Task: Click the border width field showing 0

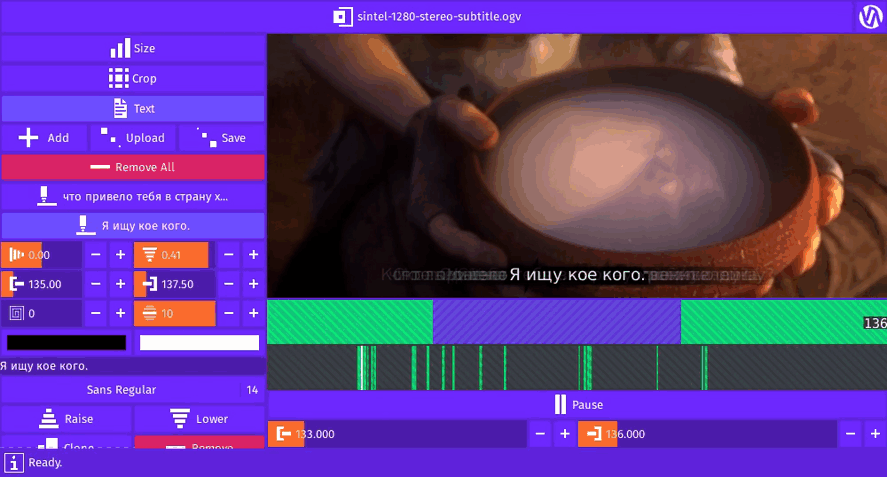Action: tap(41, 313)
